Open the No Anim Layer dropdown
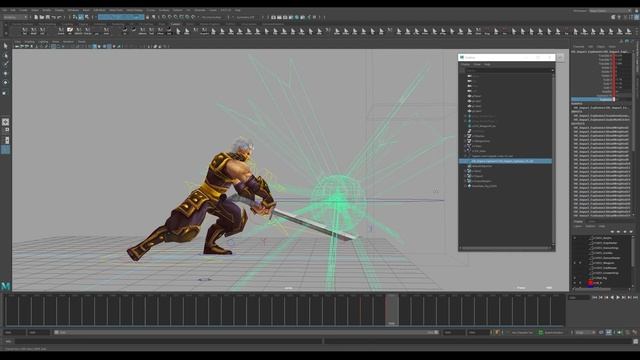Screen dimensions: 640x360 [x=554, y=333]
